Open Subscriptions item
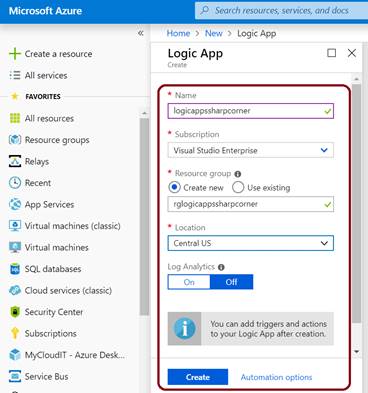 point(50,333)
